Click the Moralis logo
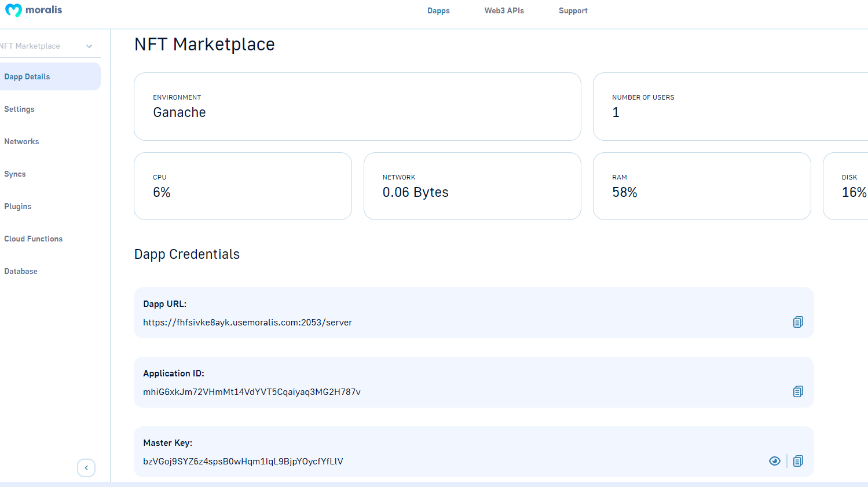The image size is (868, 487). pyautogui.click(x=34, y=10)
